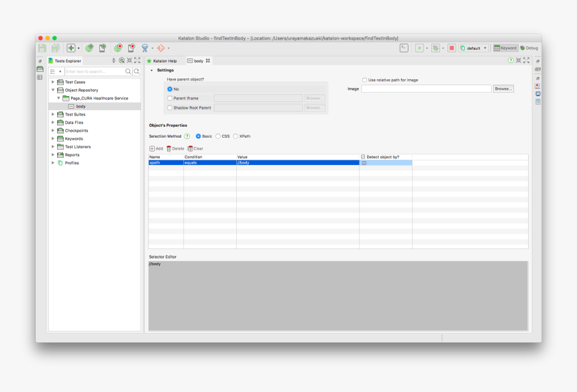Click the red Stop execution button
Screen dimensions: 577x392
point(452,48)
